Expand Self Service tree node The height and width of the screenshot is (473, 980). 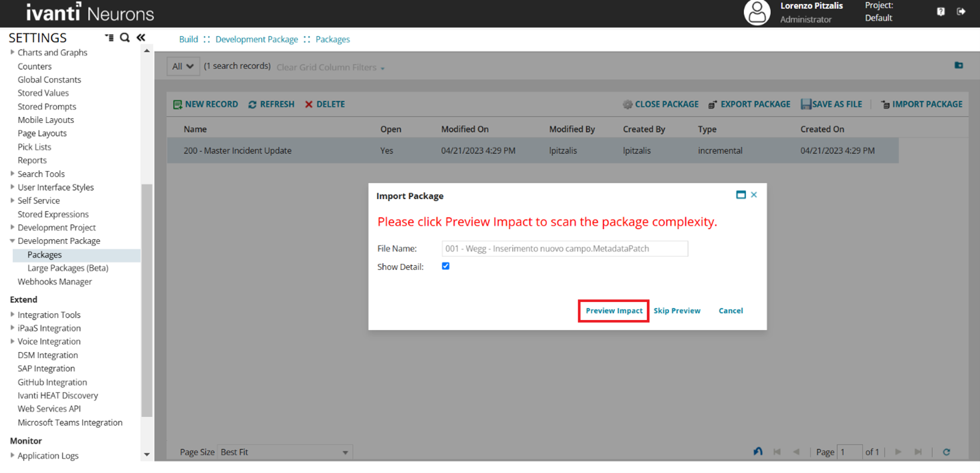tap(13, 200)
